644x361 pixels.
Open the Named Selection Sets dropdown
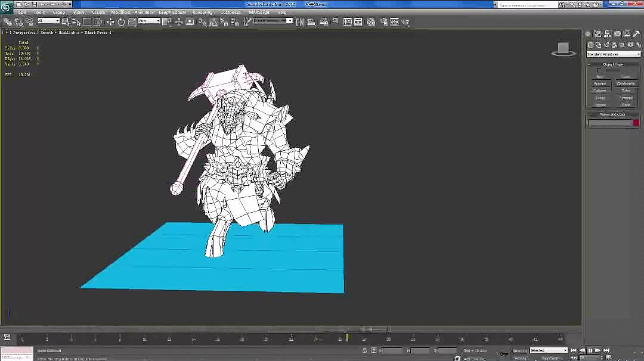tap(273, 21)
